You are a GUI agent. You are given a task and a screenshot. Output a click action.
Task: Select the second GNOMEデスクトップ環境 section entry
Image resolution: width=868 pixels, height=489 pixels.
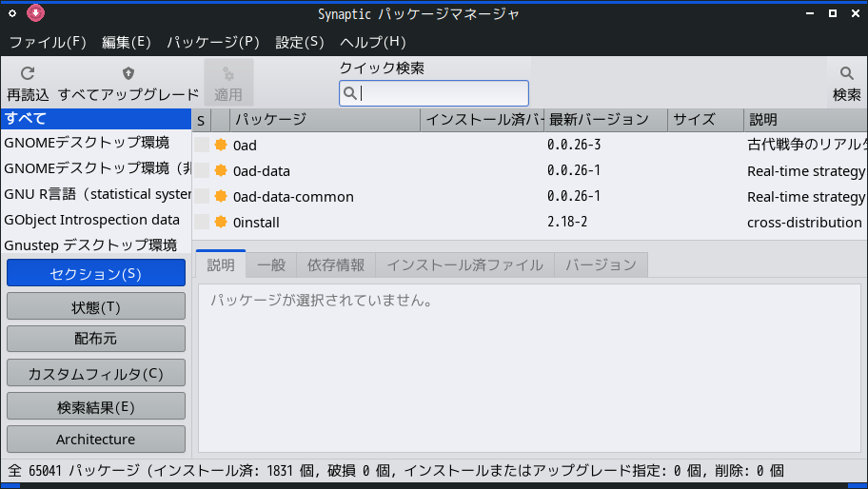(x=96, y=168)
